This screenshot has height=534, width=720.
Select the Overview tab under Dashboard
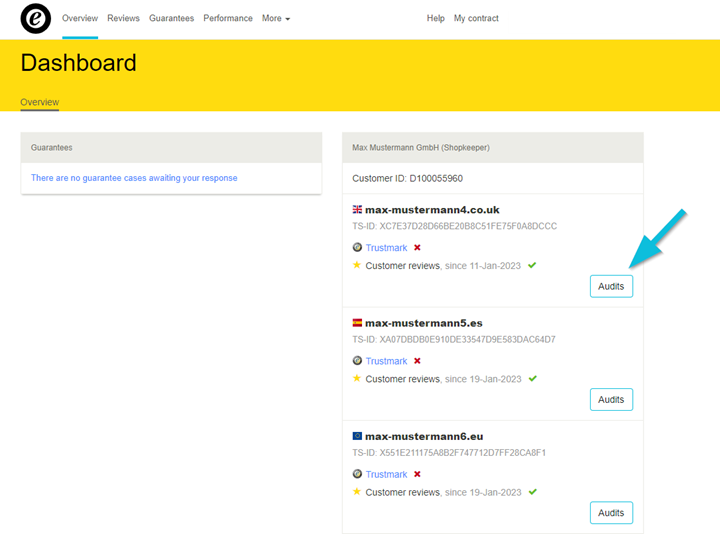point(39,102)
